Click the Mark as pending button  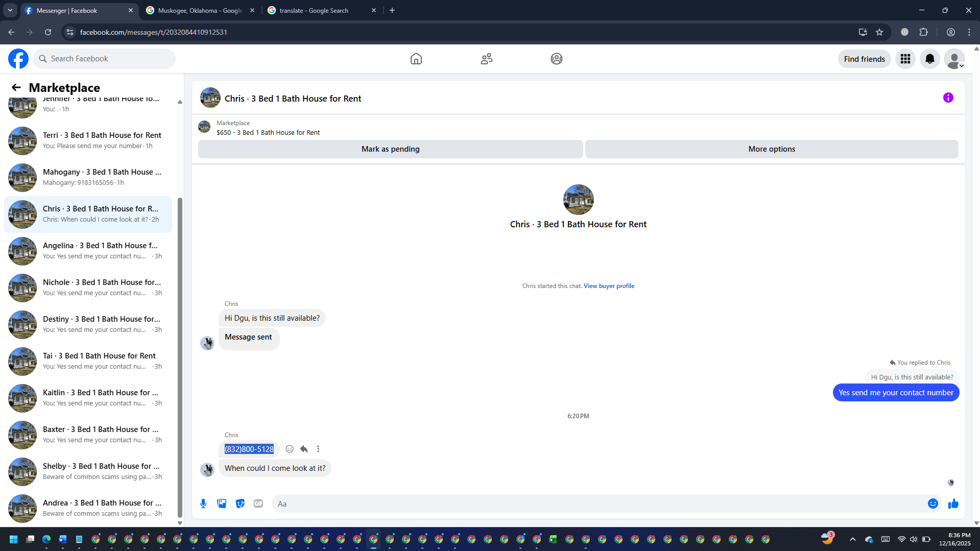point(390,149)
